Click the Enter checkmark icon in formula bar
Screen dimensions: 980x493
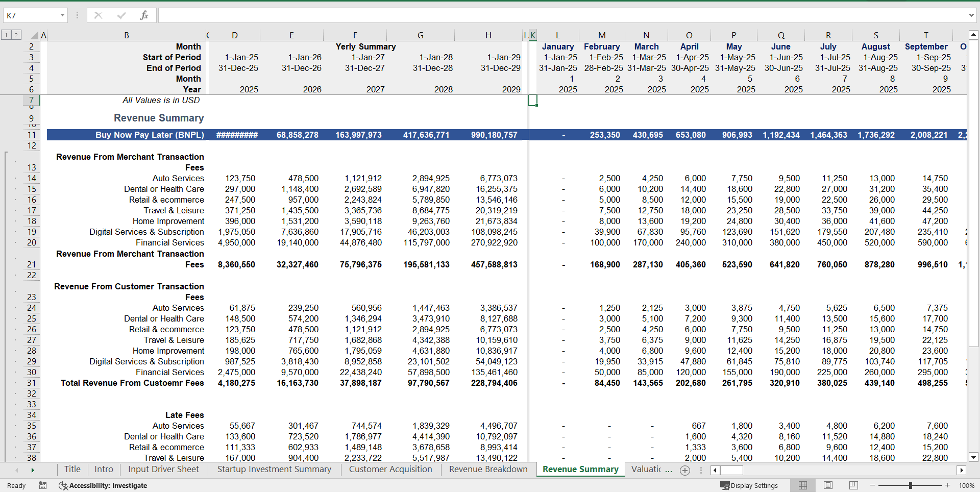[x=121, y=15]
